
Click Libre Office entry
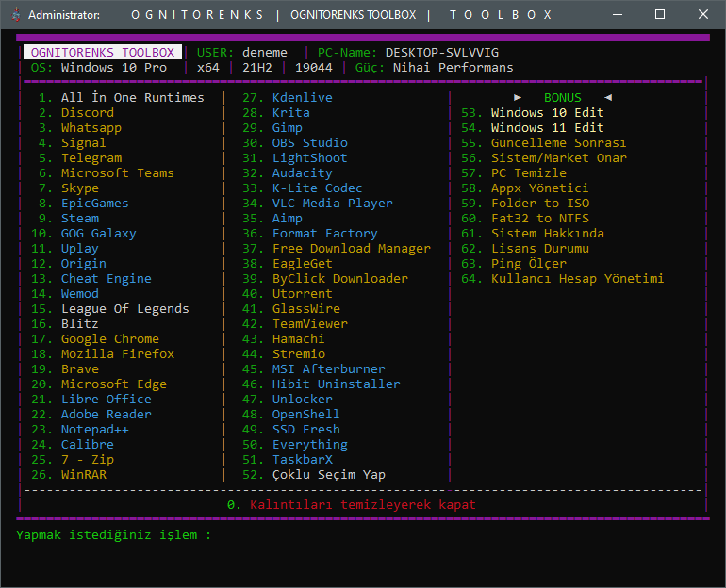pos(106,400)
